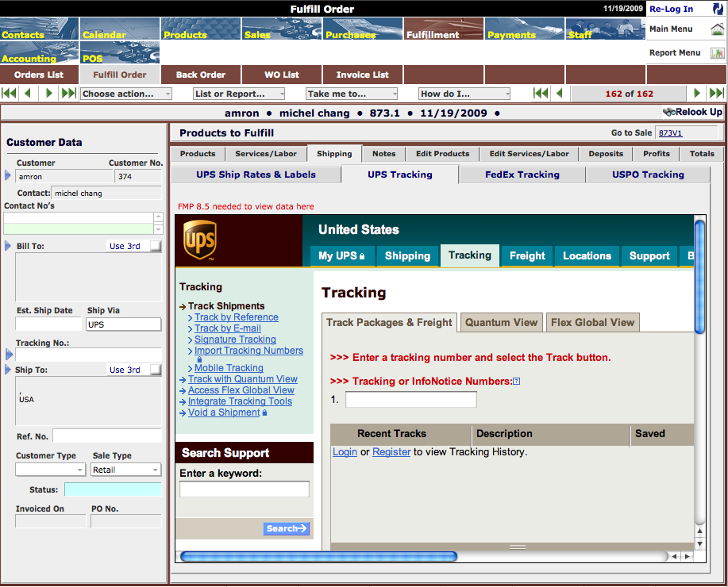Go to previous record in left navigator

pyautogui.click(x=28, y=94)
